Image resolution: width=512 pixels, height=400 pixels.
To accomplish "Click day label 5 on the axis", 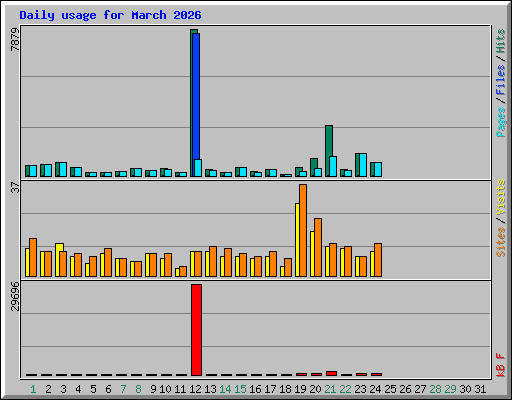I will pos(93,389).
